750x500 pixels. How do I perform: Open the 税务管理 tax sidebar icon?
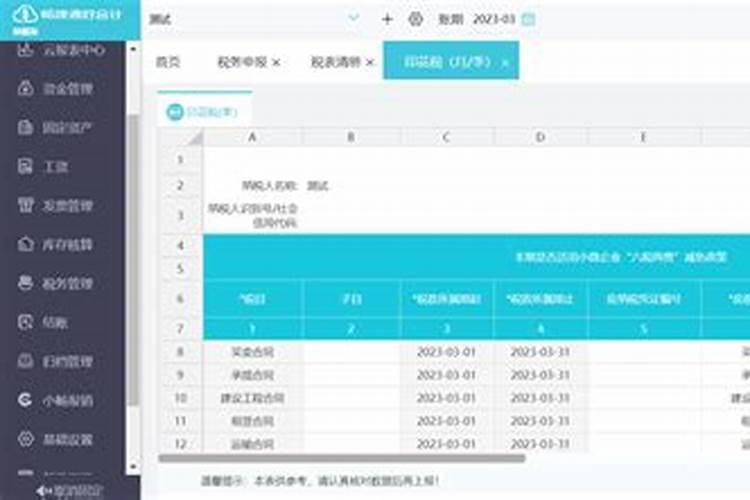25,283
